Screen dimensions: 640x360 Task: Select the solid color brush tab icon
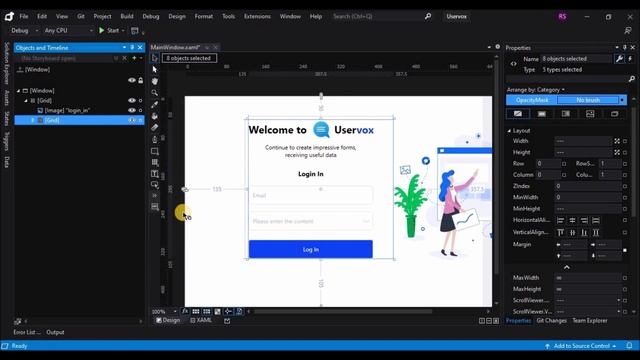pyautogui.click(x=542, y=114)
